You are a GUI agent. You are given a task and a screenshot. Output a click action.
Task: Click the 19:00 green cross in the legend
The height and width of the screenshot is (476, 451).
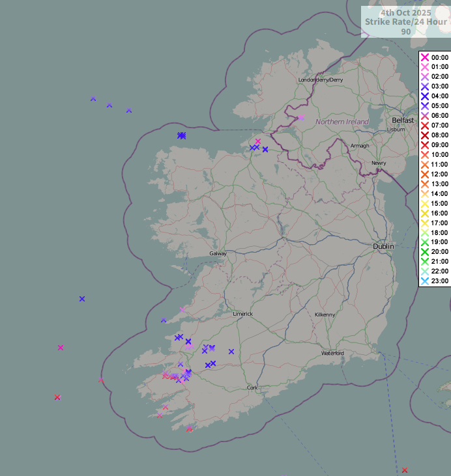click(425, 242)
